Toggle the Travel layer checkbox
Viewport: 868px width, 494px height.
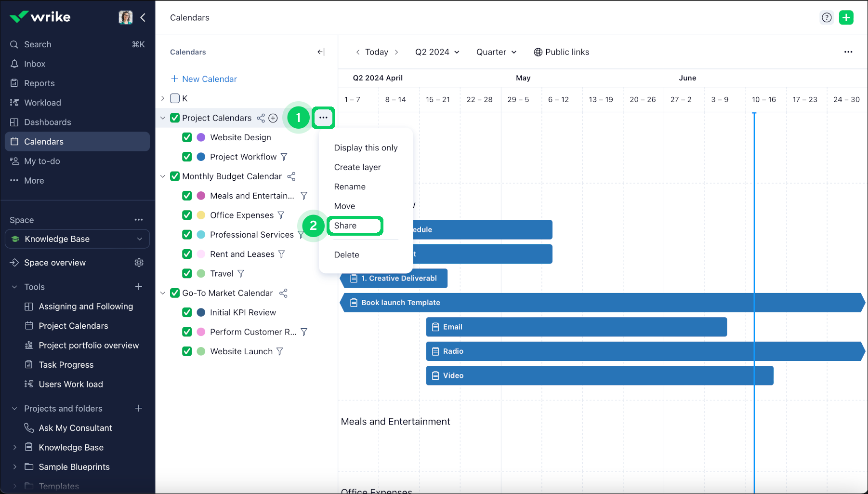pyautogui.click(x=187, y=274)
